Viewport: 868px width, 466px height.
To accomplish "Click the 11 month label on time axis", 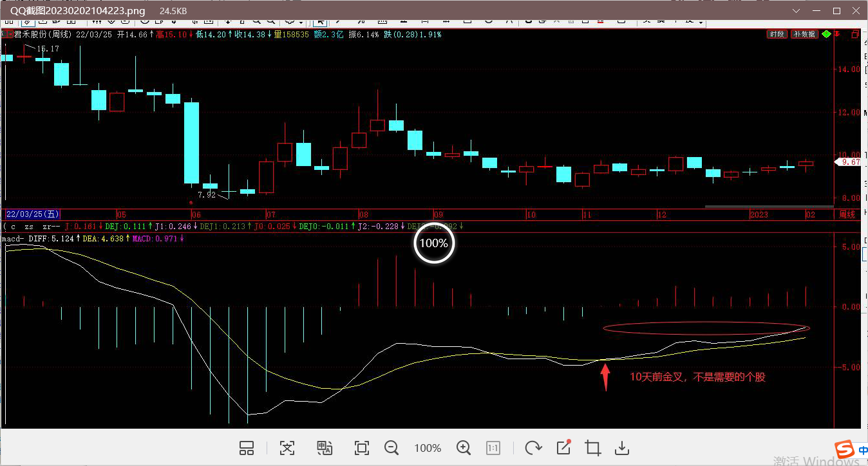I will point(586,214).
